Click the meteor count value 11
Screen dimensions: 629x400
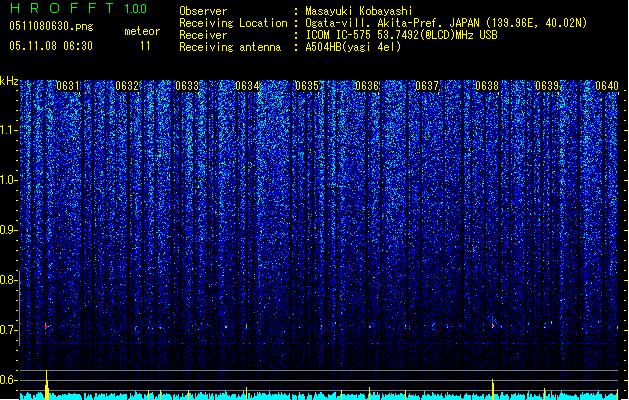[x=145, y=46]
